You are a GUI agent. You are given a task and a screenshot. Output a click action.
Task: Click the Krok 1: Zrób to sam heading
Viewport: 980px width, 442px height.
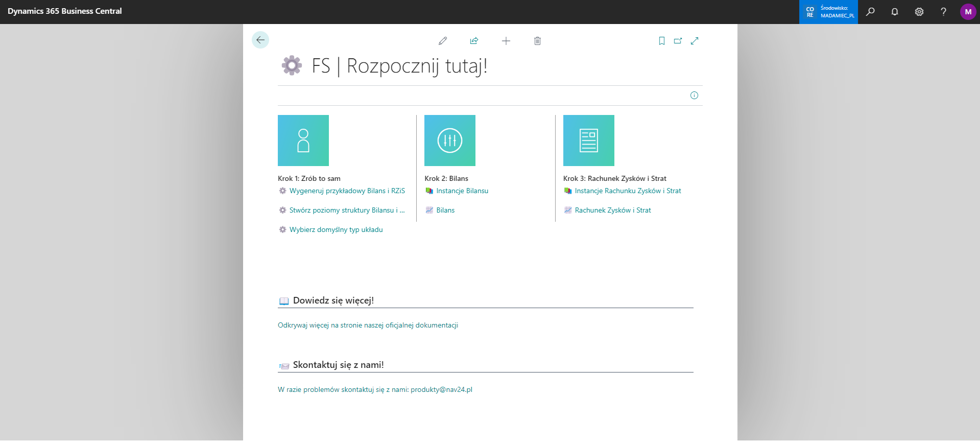click(309, 178)
